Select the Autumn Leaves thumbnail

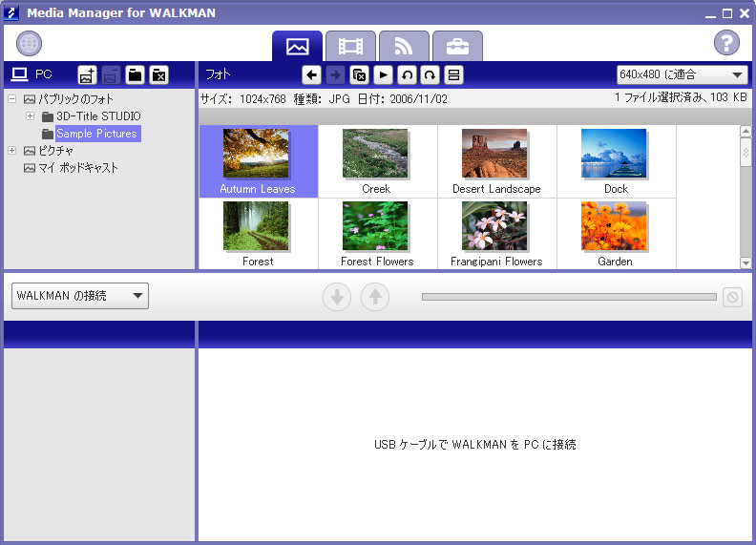tap(259, 161)
